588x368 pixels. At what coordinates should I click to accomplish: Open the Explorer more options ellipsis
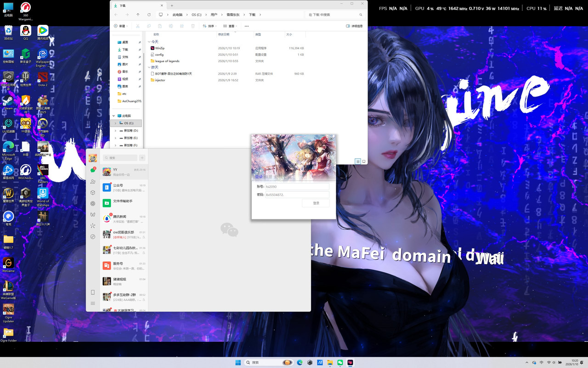247,26
